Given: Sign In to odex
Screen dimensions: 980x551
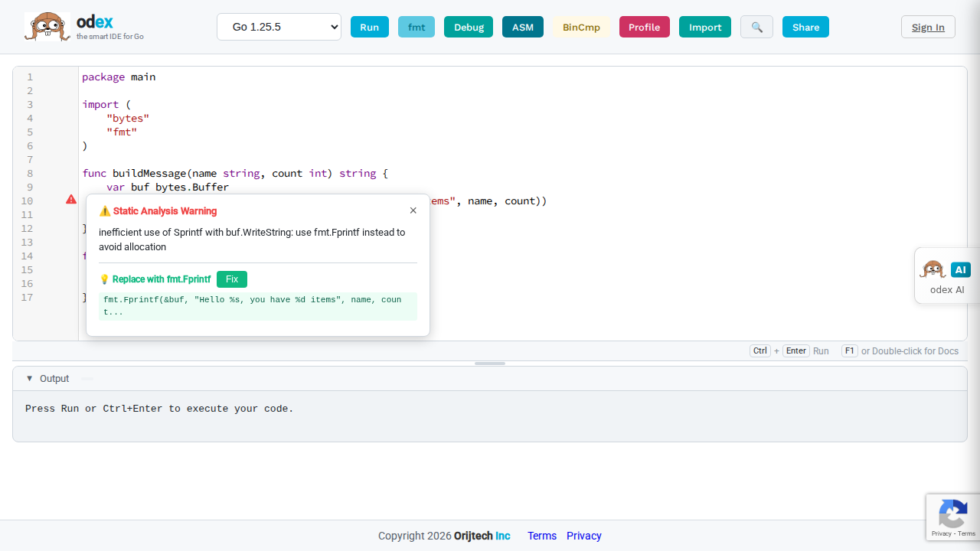Looking at the screenshot, I should pyautogui.click(x=928, y=27).
